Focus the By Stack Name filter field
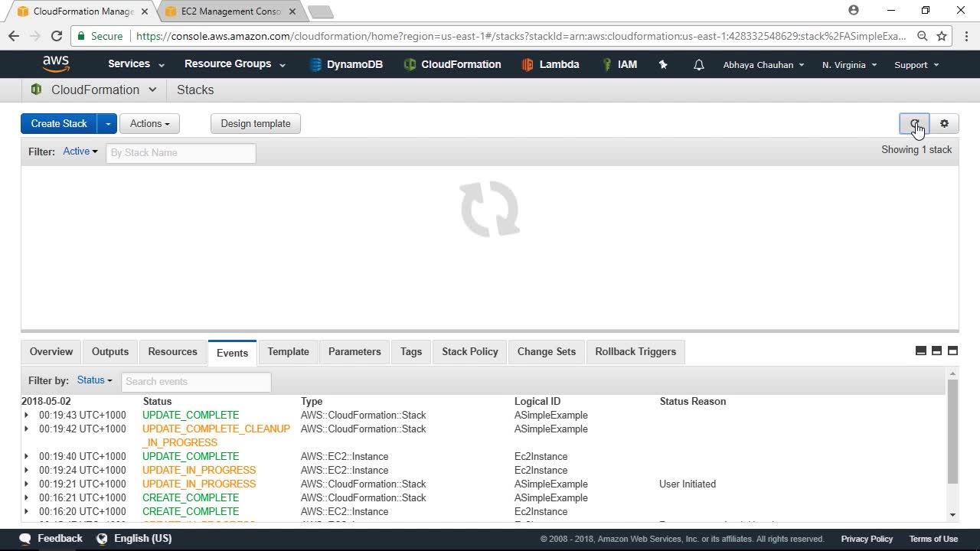Image resolution: width=980 pixels, height=551 pixels. (181, 152)
